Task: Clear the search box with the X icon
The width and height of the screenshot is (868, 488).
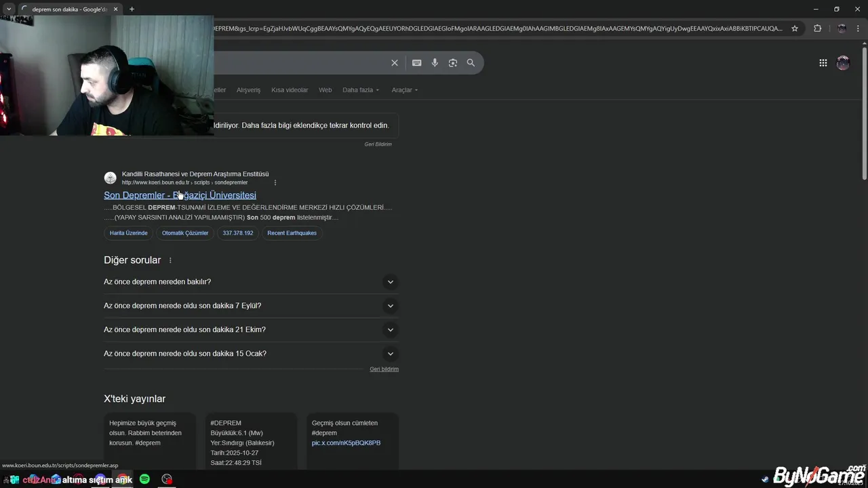Action: 394,63
